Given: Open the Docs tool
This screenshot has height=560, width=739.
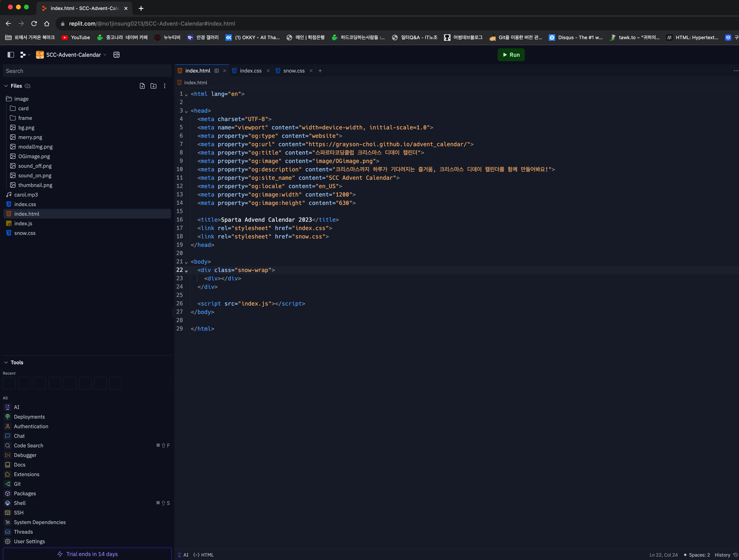Looking at the screenshot, I should pyautogui.click(x=87, y=465).
